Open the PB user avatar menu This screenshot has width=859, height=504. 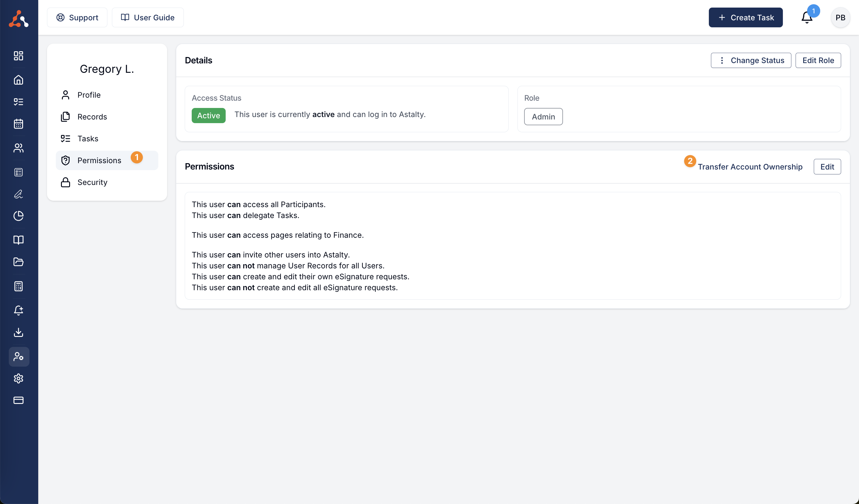click(x=840, y=17)
